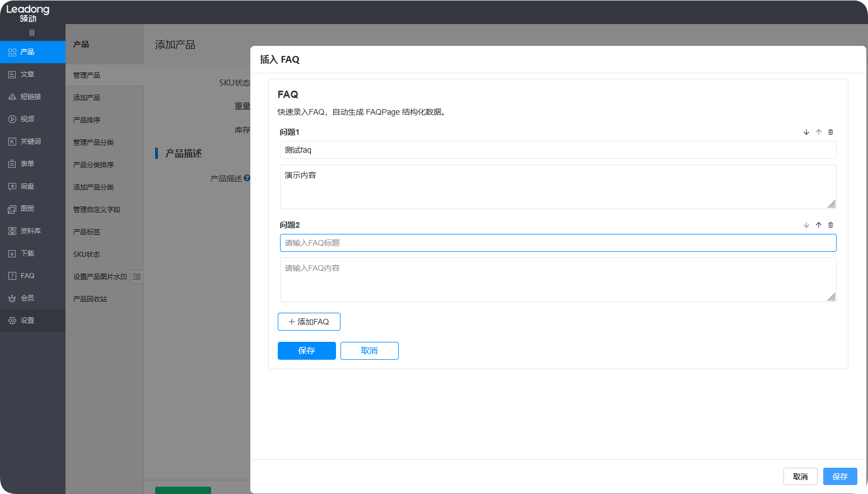Click 取消 in the dialog footer

pyautogui.click(x=800, y=476)
